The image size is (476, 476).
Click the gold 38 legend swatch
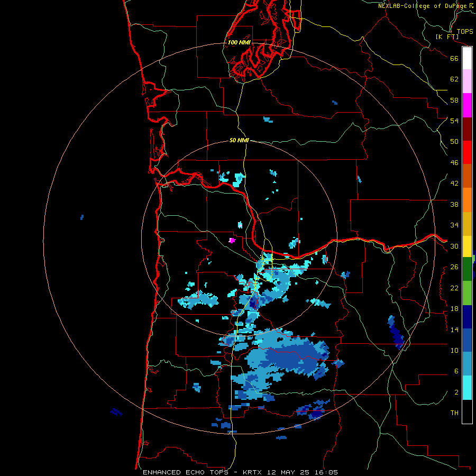click(x=467, y=224)
